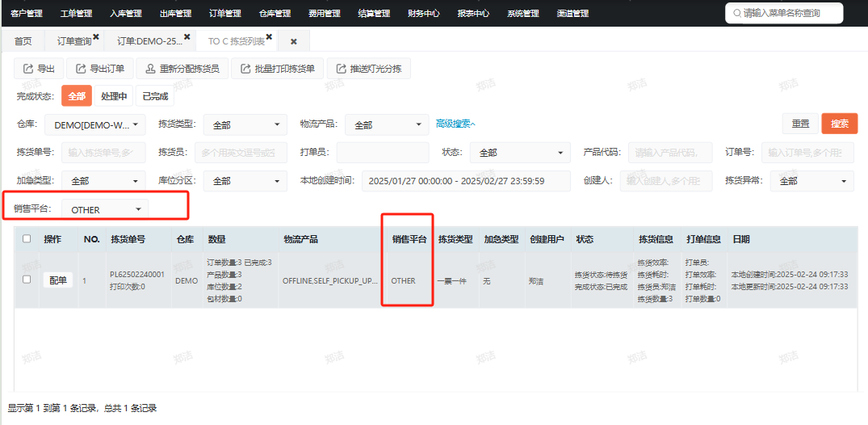Click 推送灯光分拣 push light sorting button
The width and height of the screenshot is (868, 425).
click(x=369, y=69)
